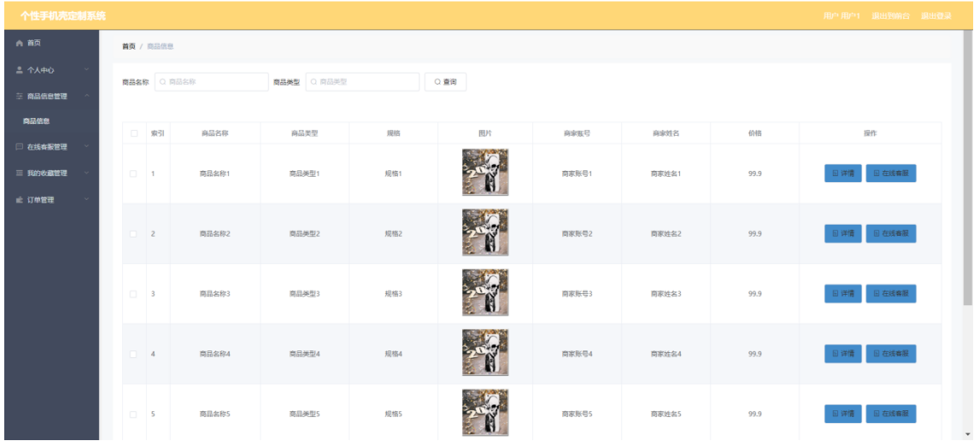Expand the 个人中心 menu chevron
This screenshot has width=980, height=441.
pos(86,70)
